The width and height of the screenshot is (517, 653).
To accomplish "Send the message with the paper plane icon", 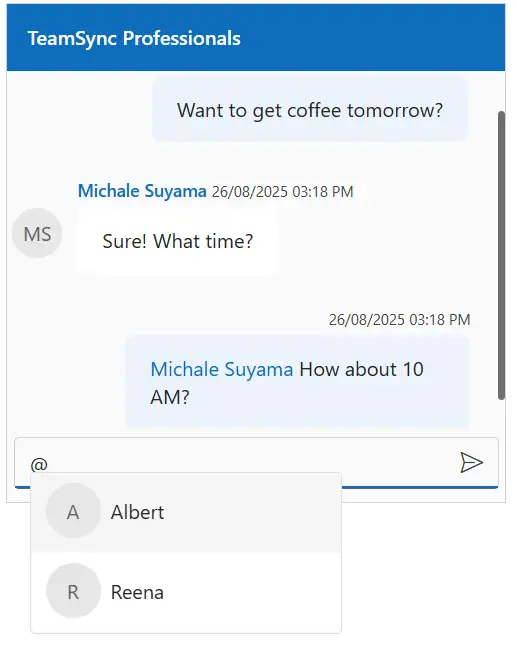I will [471, 462].
